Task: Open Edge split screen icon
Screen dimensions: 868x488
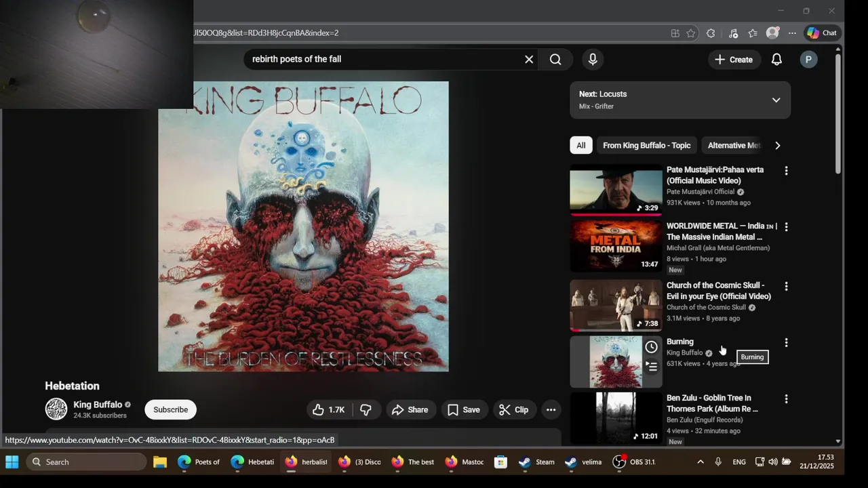Action: click(x=675, y=33)
